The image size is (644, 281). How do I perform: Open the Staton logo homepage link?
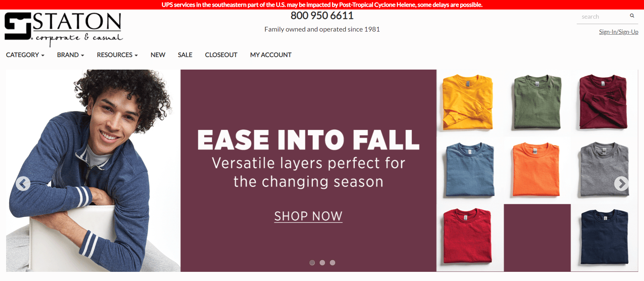click(x=64, y=30)
